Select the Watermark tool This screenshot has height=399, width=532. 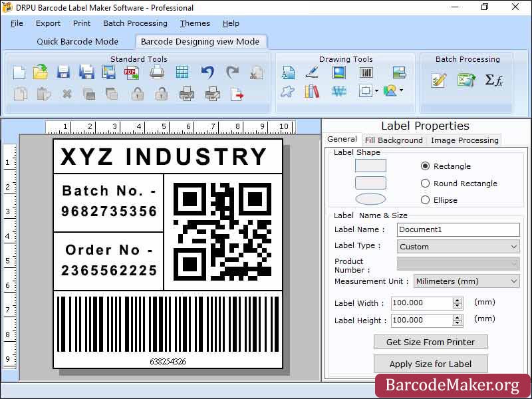339,91
